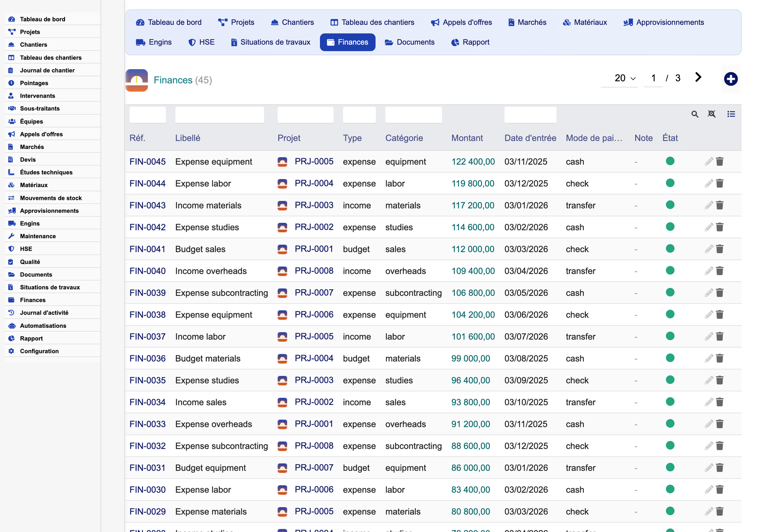Open project PRJ-0003 in FIN-0043 row
The image size is (757, 532).
(x=314, y=205)
